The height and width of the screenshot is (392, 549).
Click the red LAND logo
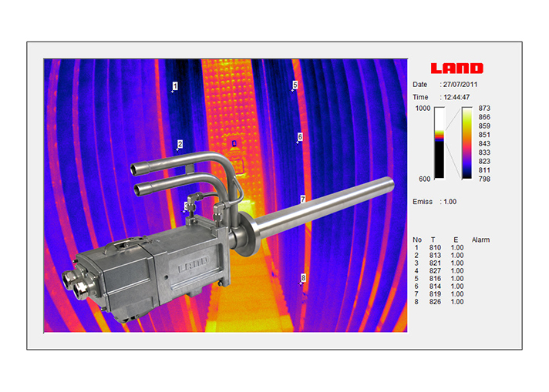coord(457,69)
